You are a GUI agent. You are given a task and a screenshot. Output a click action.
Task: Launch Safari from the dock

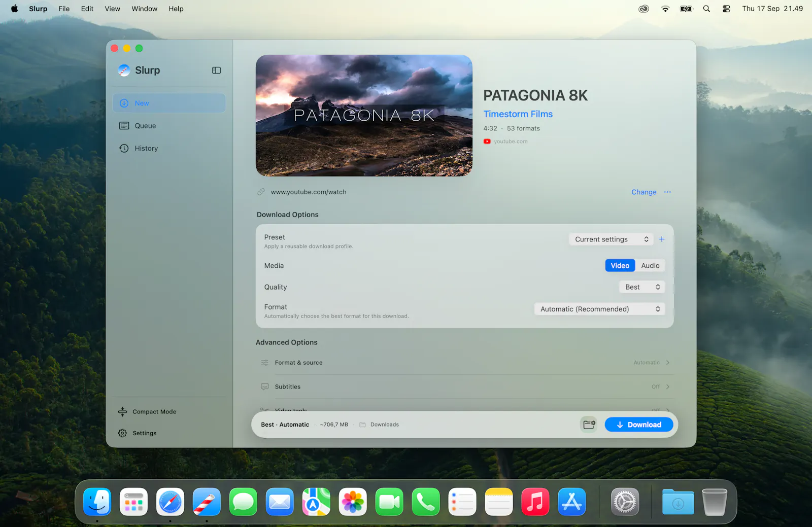(170, 502)
